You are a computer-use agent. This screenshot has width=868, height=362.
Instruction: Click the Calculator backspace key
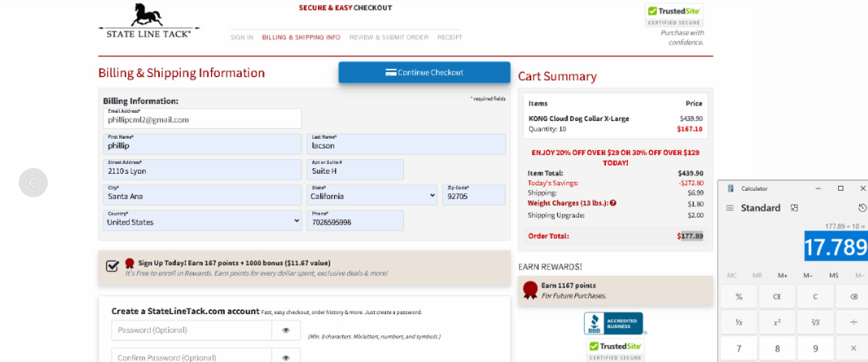(853, 297)
